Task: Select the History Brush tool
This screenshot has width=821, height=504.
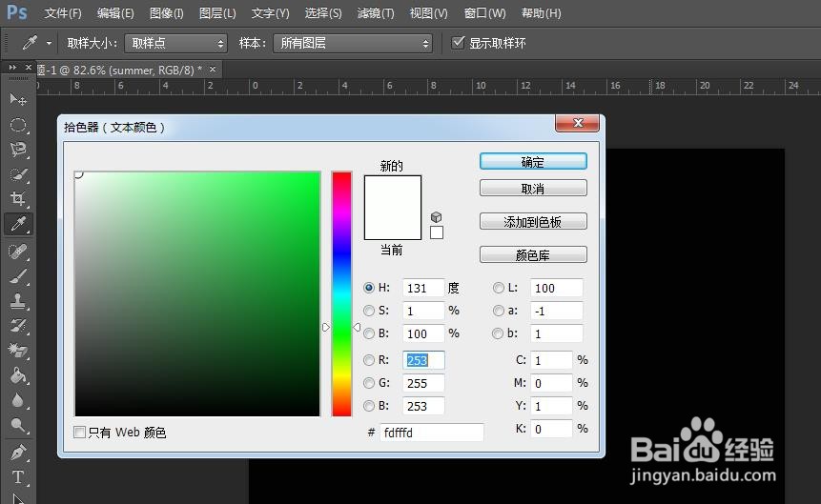Action: click(18, 326)
